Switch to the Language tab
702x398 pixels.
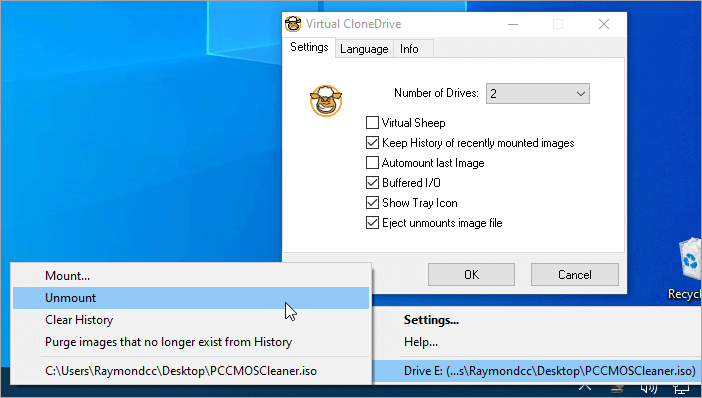[364, 49]
